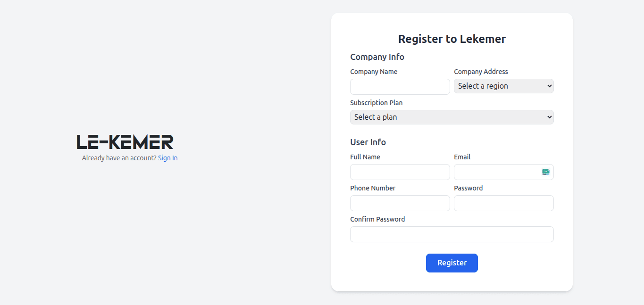Click the "Confirm Password" label text

pyautogui.click(x=377, y=219)
